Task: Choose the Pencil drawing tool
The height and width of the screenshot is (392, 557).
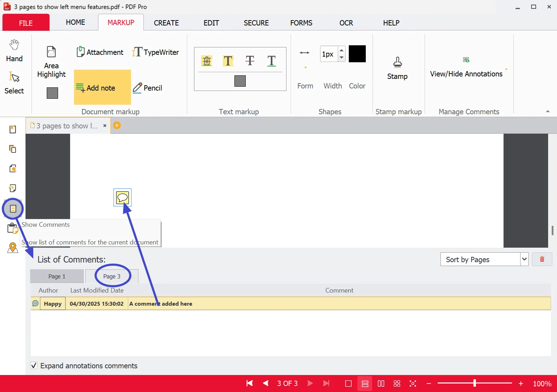Action: (x=147, y=88)
